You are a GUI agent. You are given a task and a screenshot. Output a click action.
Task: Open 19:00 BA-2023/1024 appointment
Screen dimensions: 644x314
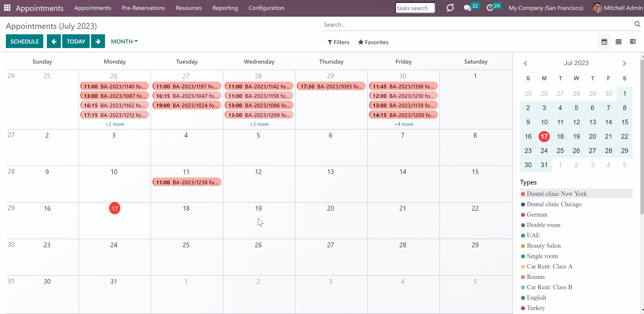point(187,105)
